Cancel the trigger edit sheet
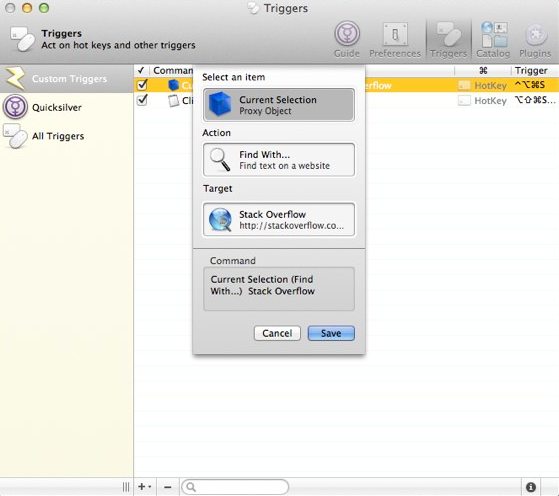The height and width of the screenshot is (496, 559). click(x=277, y=333)
